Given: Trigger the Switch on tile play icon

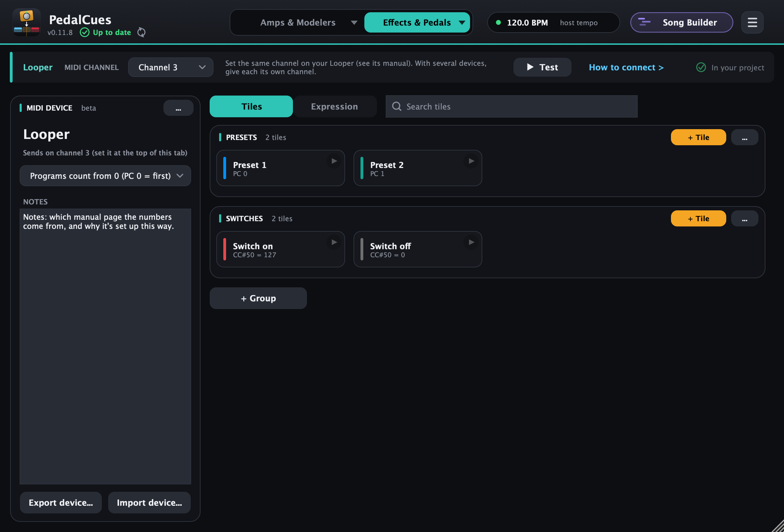Looking at the screenshot, I should pyautogui.click(x=334, y=242).
